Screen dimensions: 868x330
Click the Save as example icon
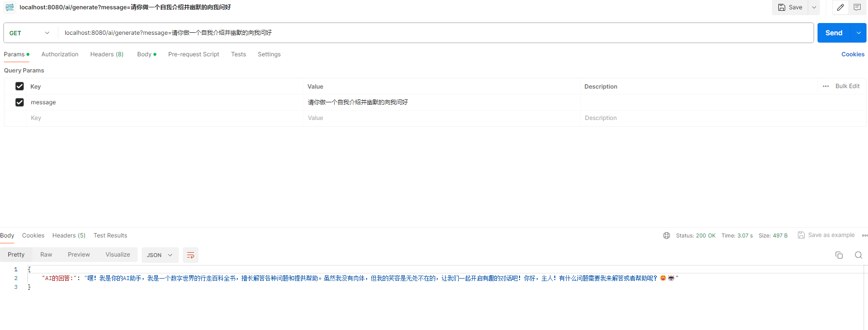(x=801, y=235)
